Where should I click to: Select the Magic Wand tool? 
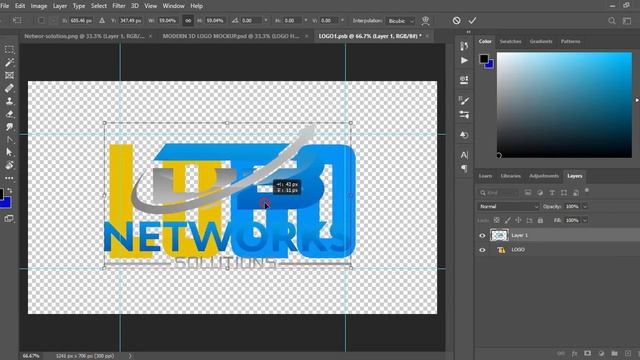9,62
